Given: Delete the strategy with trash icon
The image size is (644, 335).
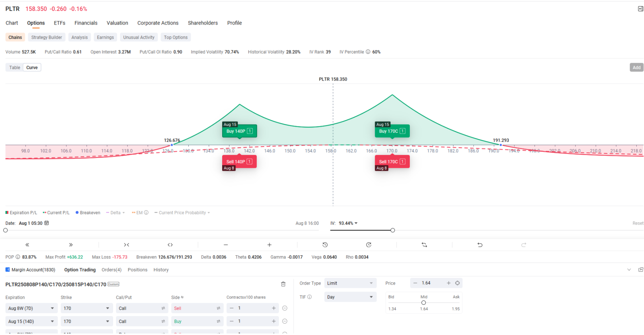Looking at the screenshot, I should [283, 284].
